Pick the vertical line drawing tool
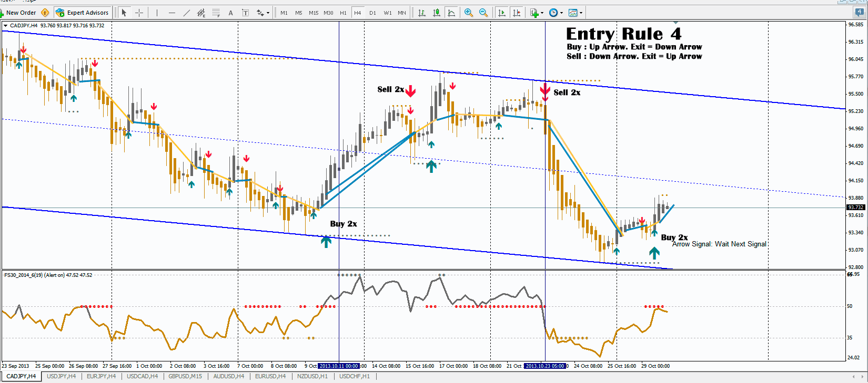 pyautogui.click(x=157, y=13)
